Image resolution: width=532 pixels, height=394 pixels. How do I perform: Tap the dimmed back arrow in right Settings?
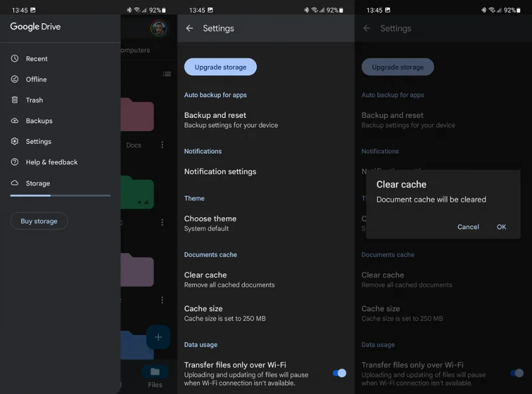(x=367, y=28)
